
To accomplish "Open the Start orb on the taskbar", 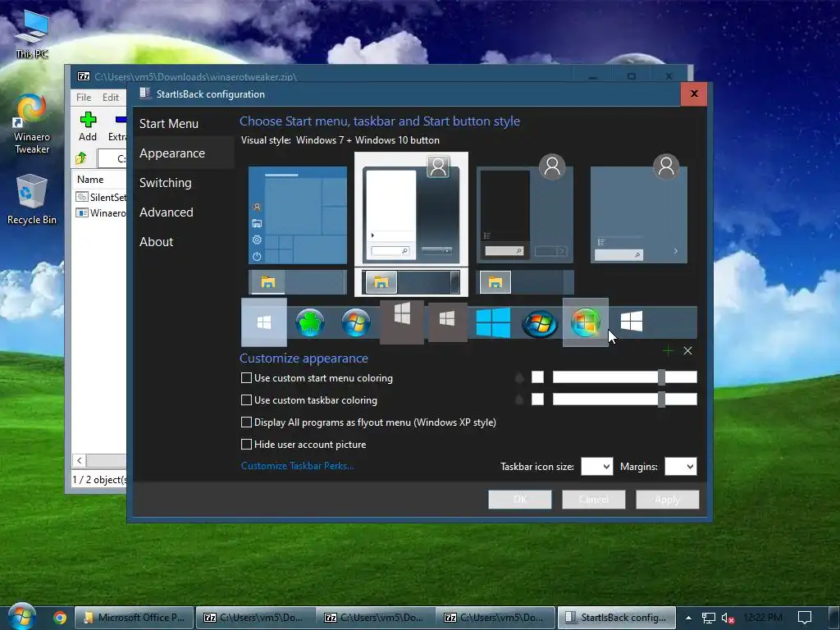I will click(22, 616).
